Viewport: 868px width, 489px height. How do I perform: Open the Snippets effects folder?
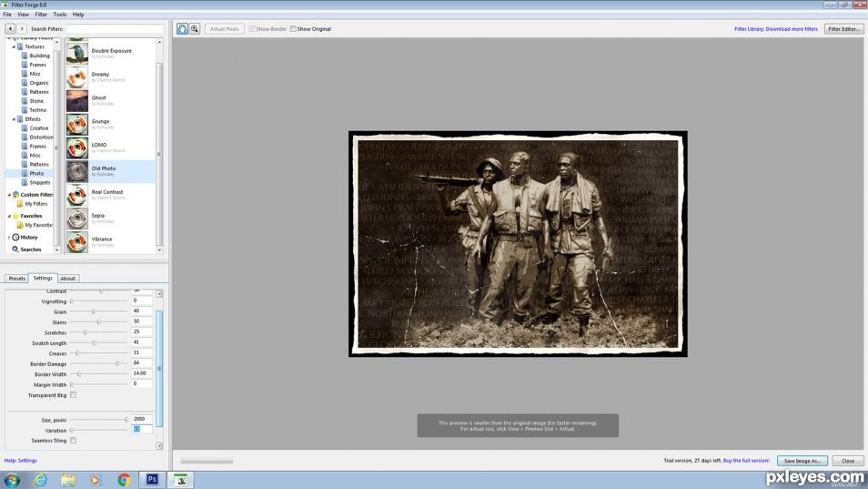[x=40, y=182]
